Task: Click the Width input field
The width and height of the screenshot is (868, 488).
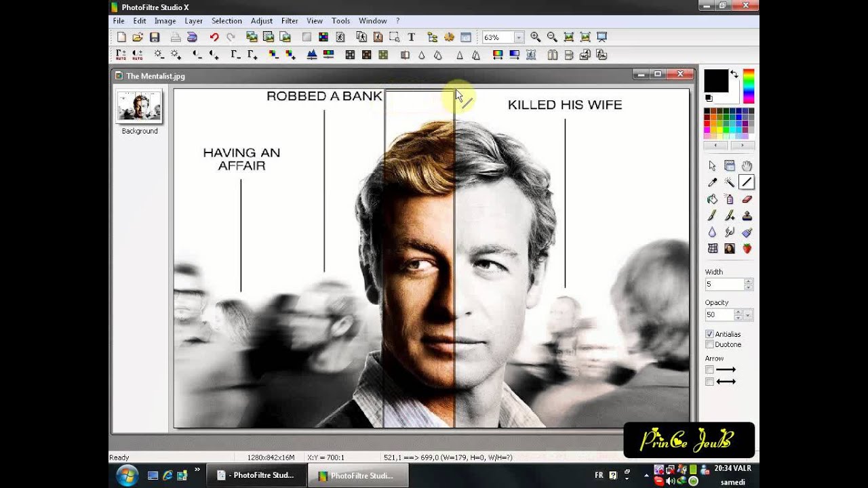Action: pos(724,285)
